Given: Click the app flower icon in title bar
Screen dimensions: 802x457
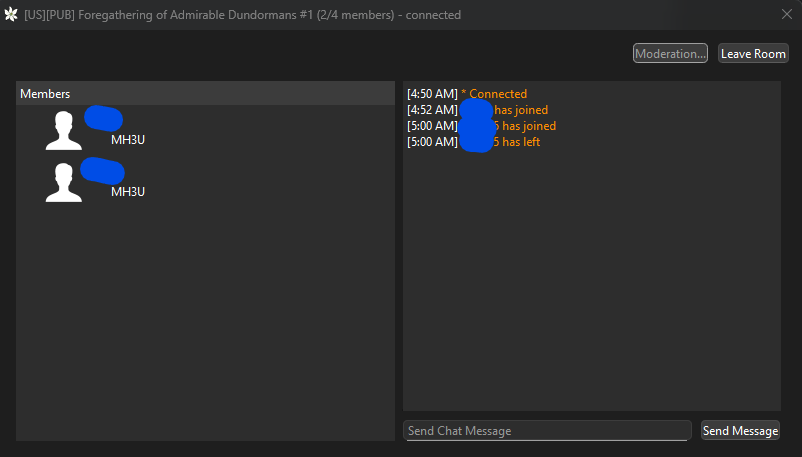Looking at the screenshot, I should pyautogui.click(x=11, y=14).
